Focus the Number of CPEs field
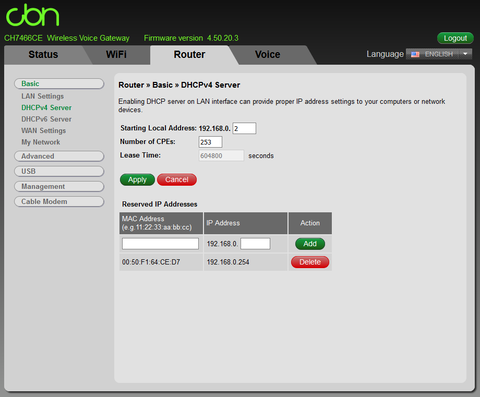This screenshot has height=397, width=480. coord(210,142)
